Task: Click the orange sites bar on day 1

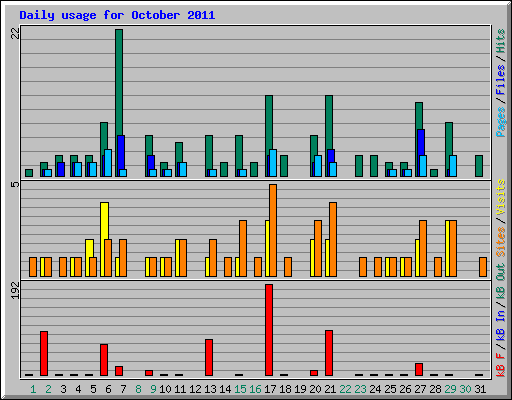Action: [x=33, y=267]
